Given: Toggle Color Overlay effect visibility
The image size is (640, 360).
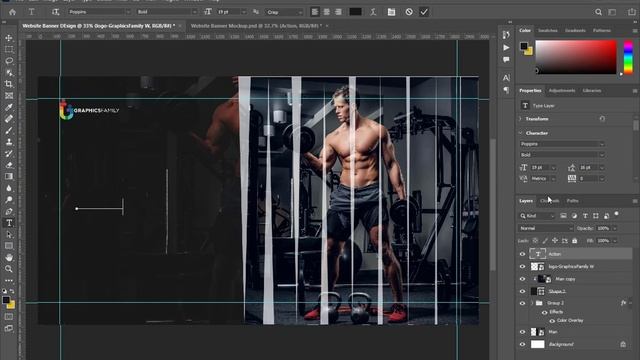Looking at the screenshot, I should pyautogui.click(x=552, y=321).
